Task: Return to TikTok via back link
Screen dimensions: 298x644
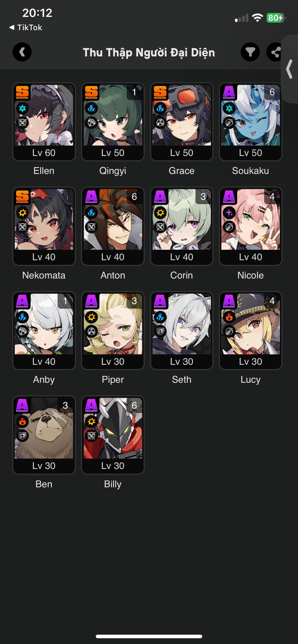Action: (x=26, y=27)
